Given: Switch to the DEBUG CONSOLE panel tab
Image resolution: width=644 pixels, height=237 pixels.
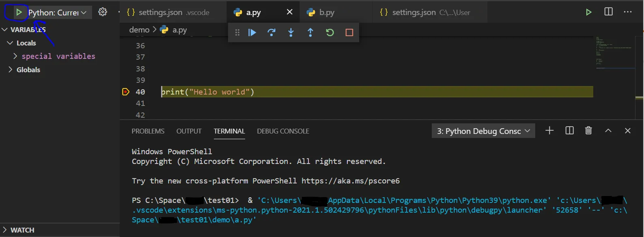Looking at the screenshot, I should pos(283,131).
